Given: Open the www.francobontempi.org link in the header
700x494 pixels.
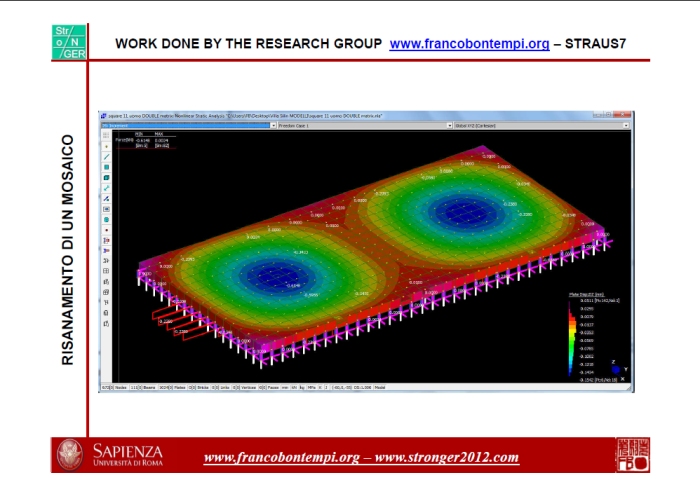Looking at the screenshot, I should click(469, 44).
